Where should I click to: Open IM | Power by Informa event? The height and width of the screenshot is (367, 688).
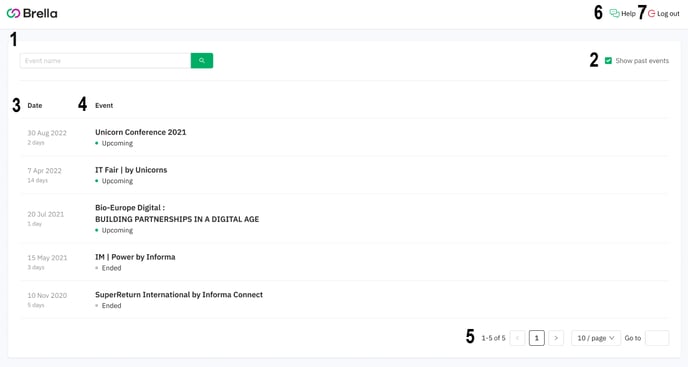tap(135, 257)
